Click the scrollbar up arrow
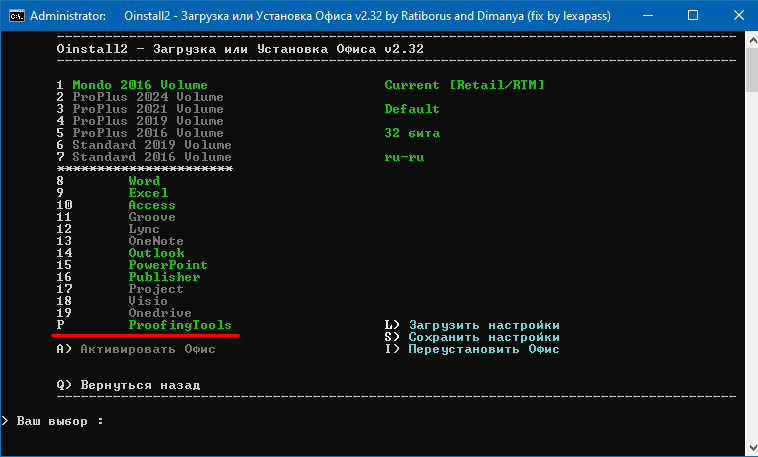The image size is (758, 457). [752, 38]
